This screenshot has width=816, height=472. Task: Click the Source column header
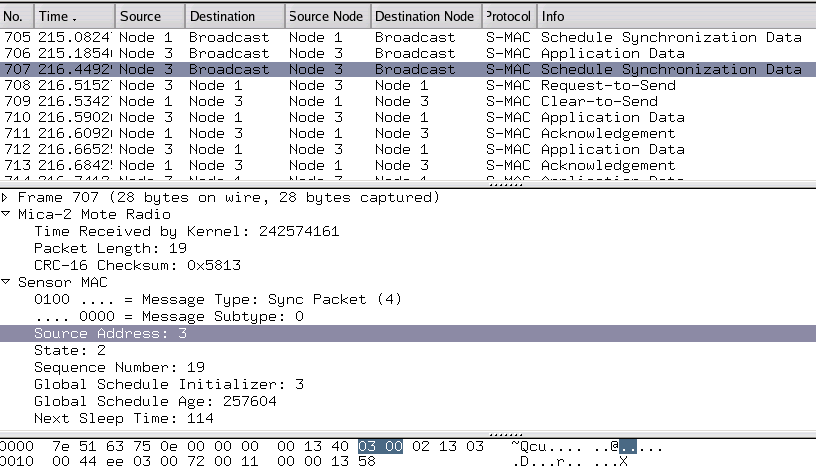pos(148,17)
